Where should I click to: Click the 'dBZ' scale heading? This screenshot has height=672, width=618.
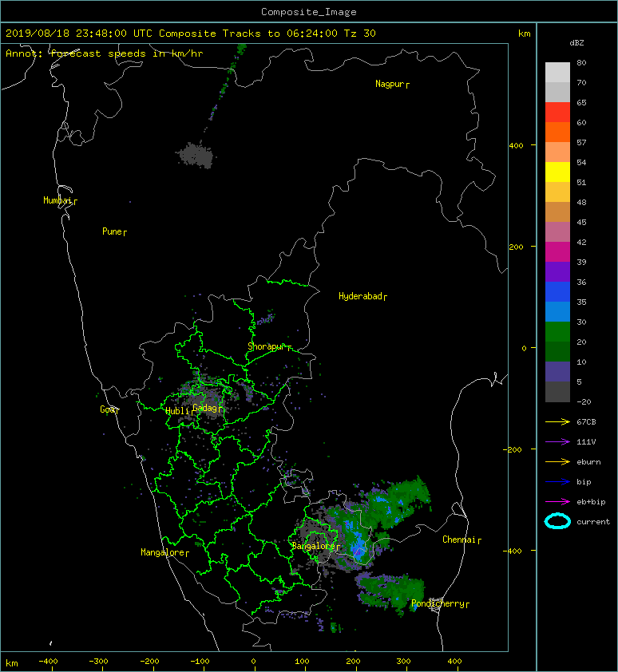576,43
